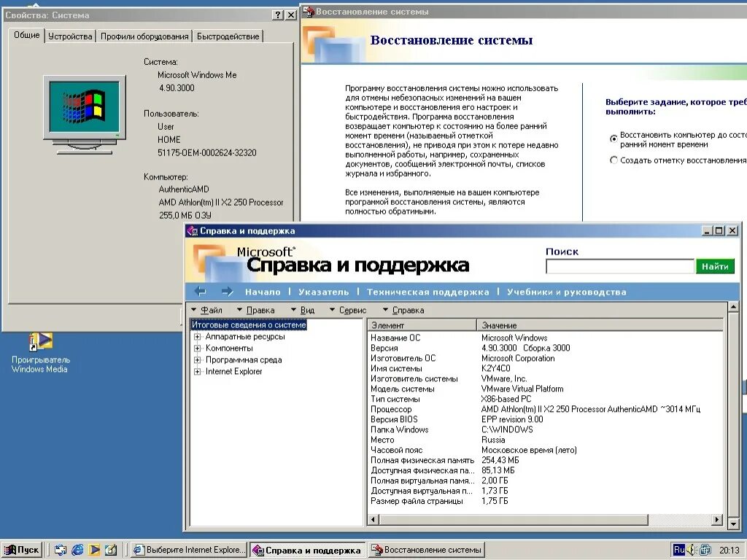Click the Восстановление системы title bar icon
The image size is (747, 560).
click(x=309, y=11)
